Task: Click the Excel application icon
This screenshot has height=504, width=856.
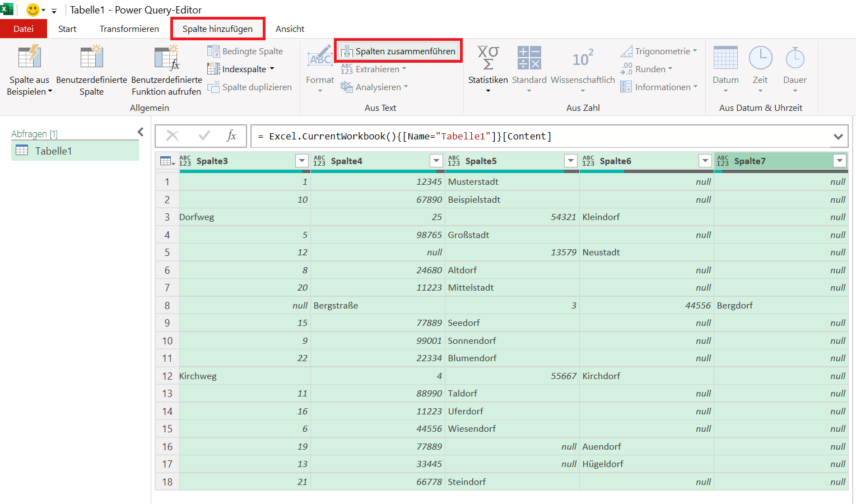Action: pyautogui.click(x=7, y=9)
